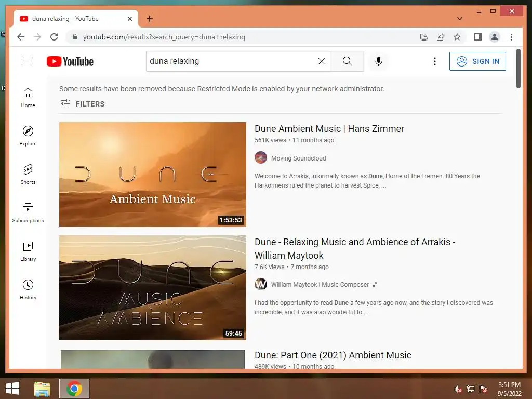Visit the Moving Soundcloud channel name

click(298, 158)
